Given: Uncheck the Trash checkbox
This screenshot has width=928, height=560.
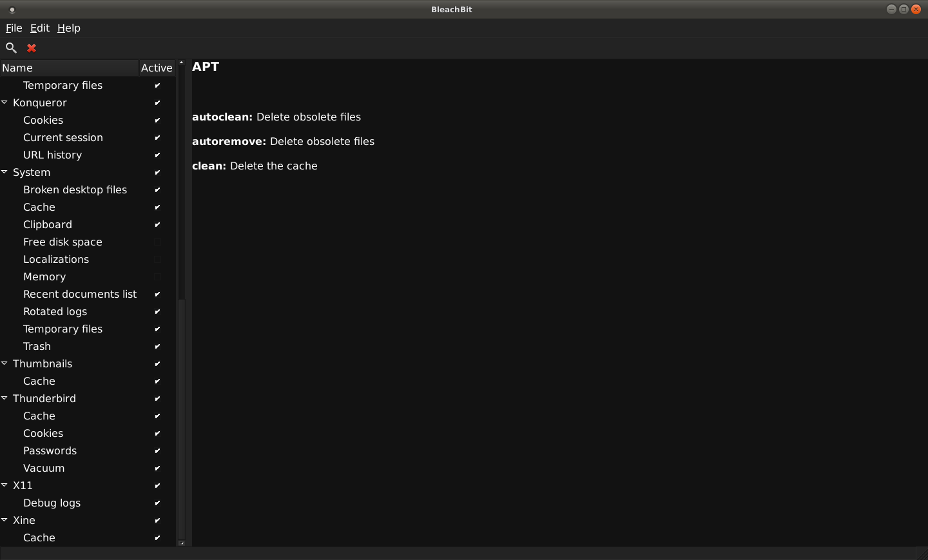Looking at the screenshot, I should pyautogui.click(x=157, y=347).
